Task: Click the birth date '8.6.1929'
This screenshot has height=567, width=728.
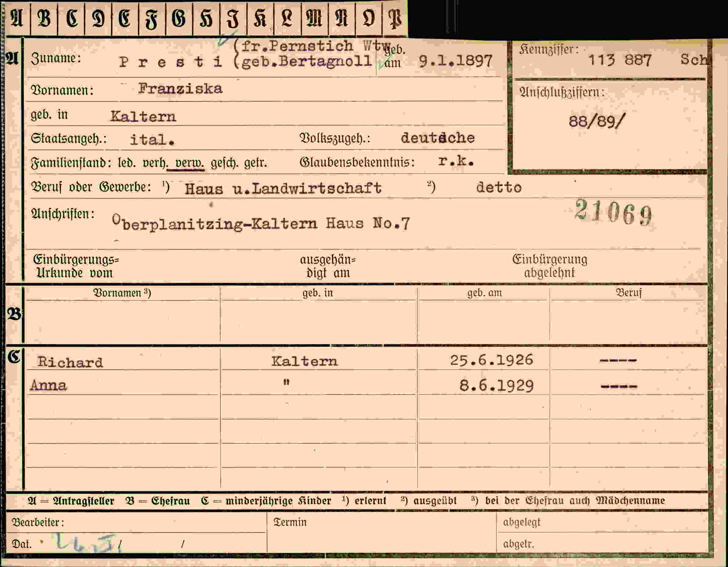Action: coord(496,386)
